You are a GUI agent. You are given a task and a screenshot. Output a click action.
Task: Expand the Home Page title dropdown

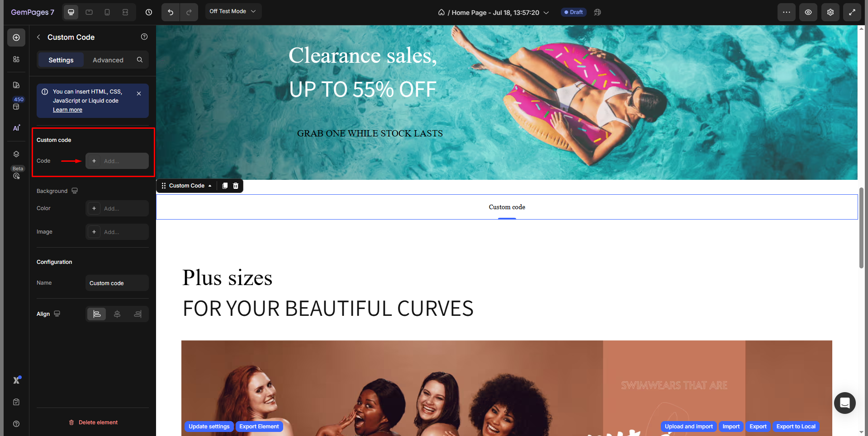point(546,13)
